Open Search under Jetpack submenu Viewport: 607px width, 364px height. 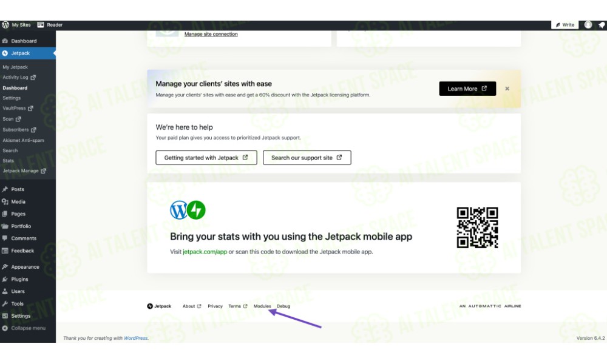[10, 151]
